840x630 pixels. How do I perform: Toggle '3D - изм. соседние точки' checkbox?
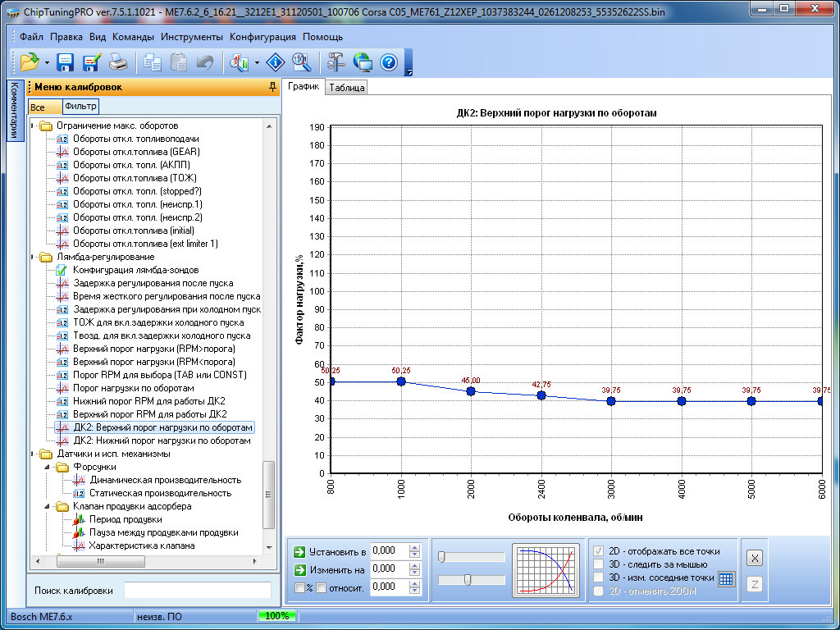pos(599,577)
